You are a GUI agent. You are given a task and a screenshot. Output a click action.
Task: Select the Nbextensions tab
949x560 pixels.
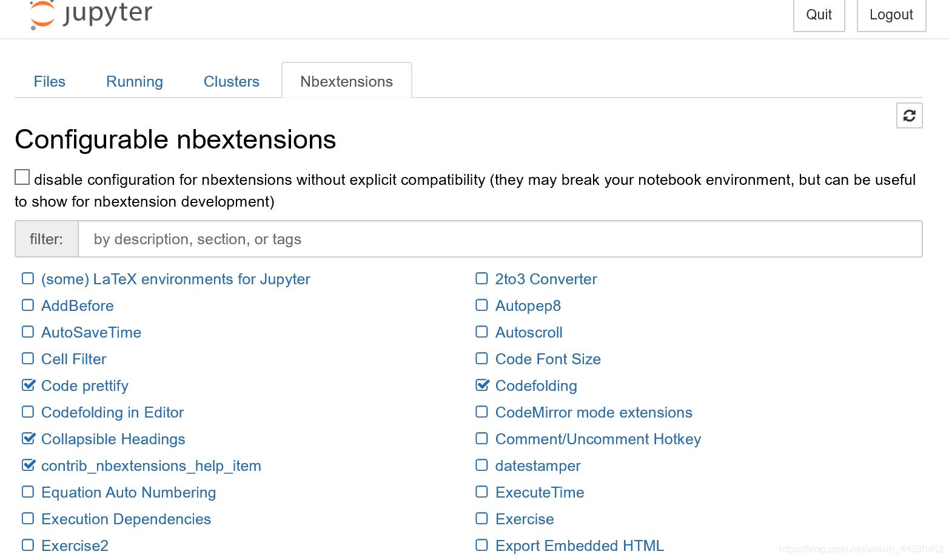click(347, 82)
